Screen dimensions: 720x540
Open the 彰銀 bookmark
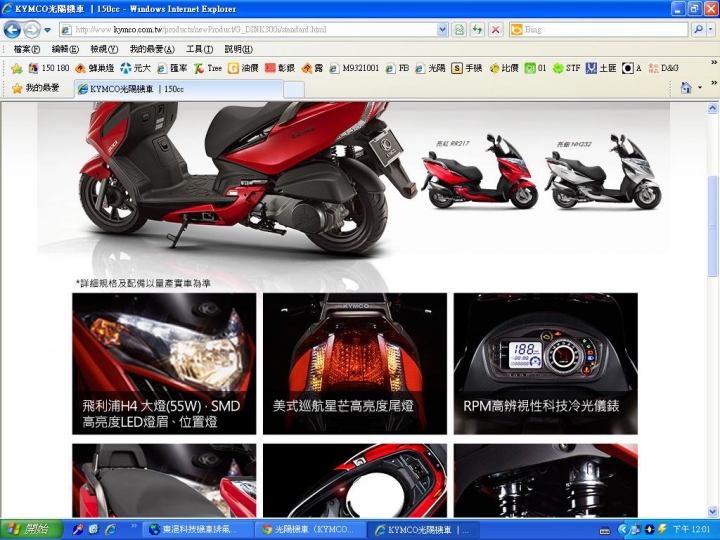pos(280,68)
